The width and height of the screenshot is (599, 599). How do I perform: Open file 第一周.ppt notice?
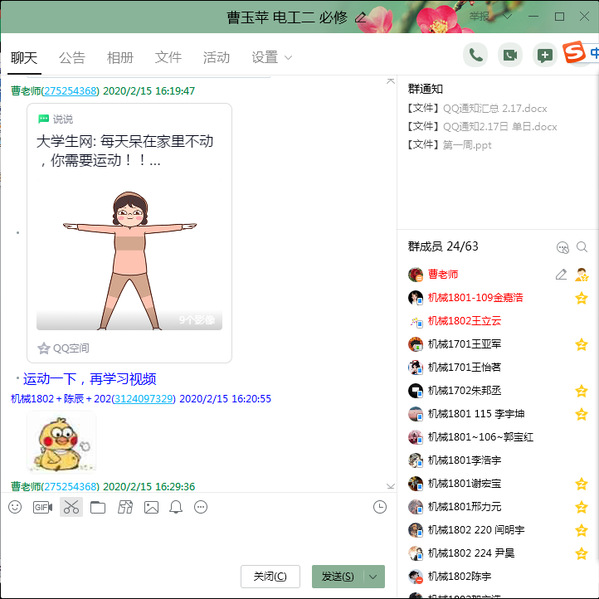tap(467, 145)
